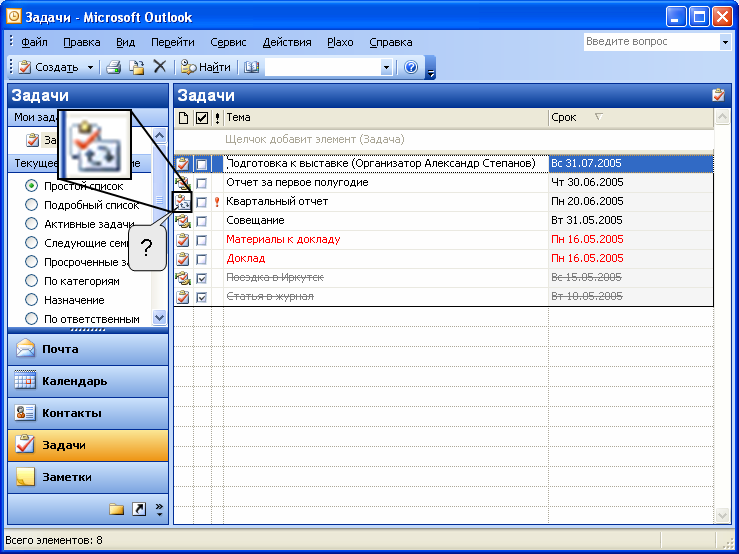Select the Подробный список view option
The image size is (739, 554).
(31, 205)
